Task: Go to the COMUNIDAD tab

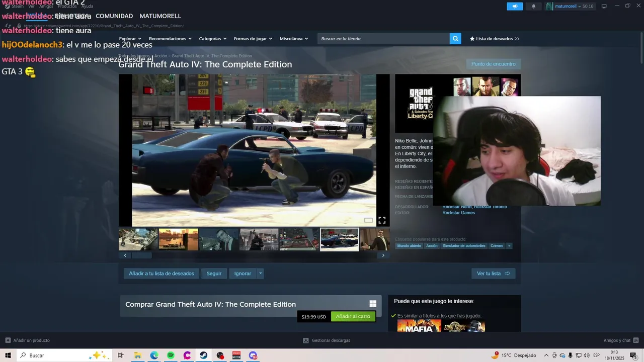Action: (x=114, y=16)
